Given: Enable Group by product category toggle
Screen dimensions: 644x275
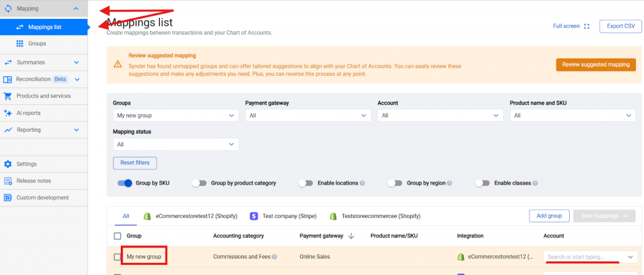Looking at the screenshot, I should click(x=199, y=183).
